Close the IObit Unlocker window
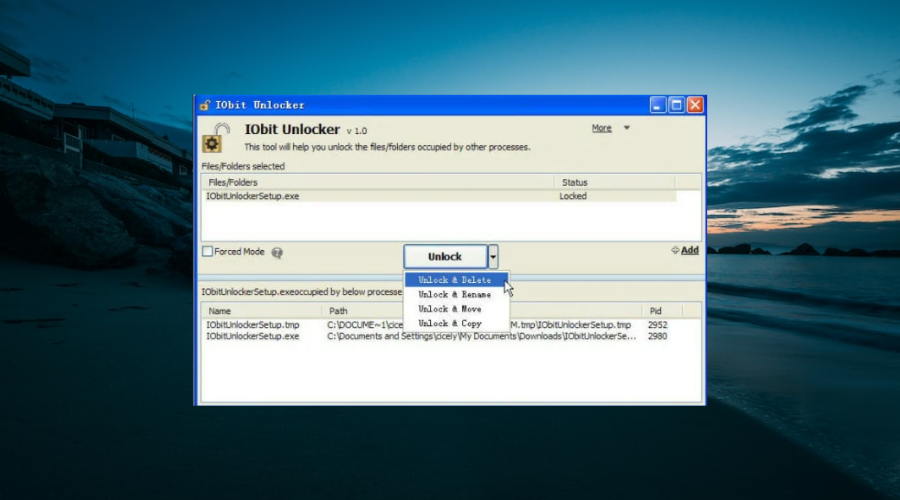The image size is (900, 500). pos(695,105)
